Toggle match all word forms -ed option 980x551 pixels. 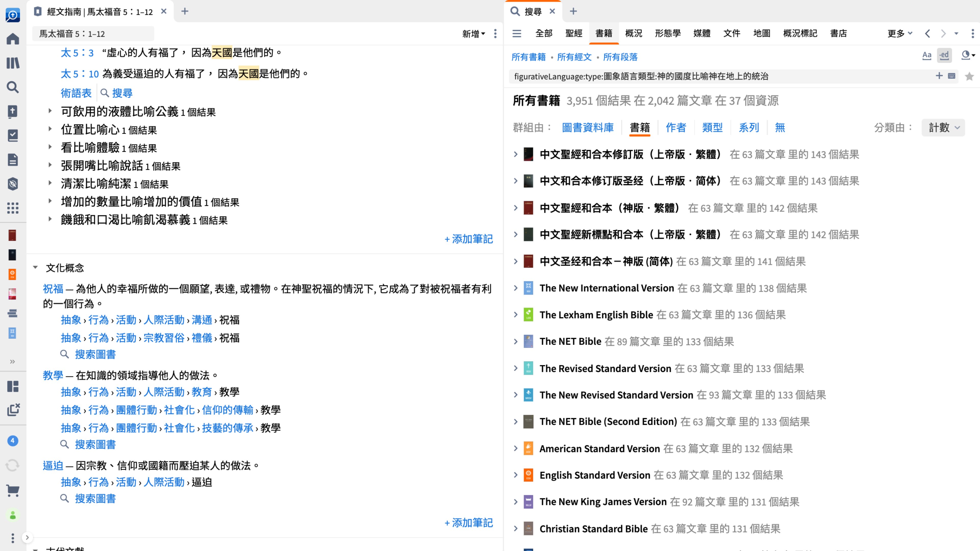944,56
